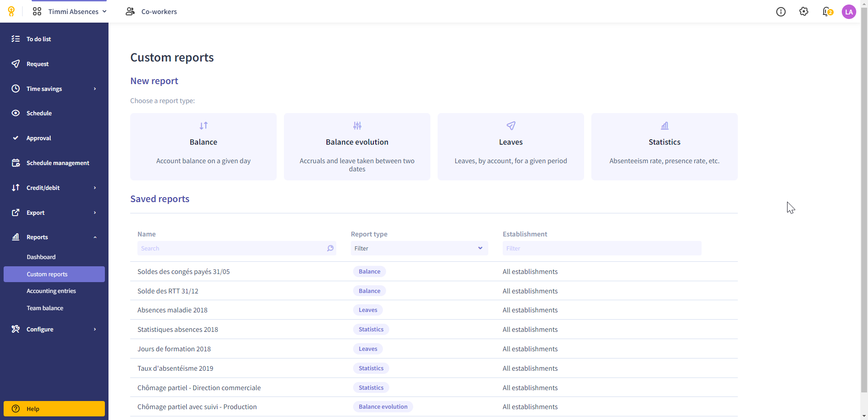Viewport: 868px width, 420px height.
Task: Open the Report type Filter dropdown
Action: (x=420, y=248)
